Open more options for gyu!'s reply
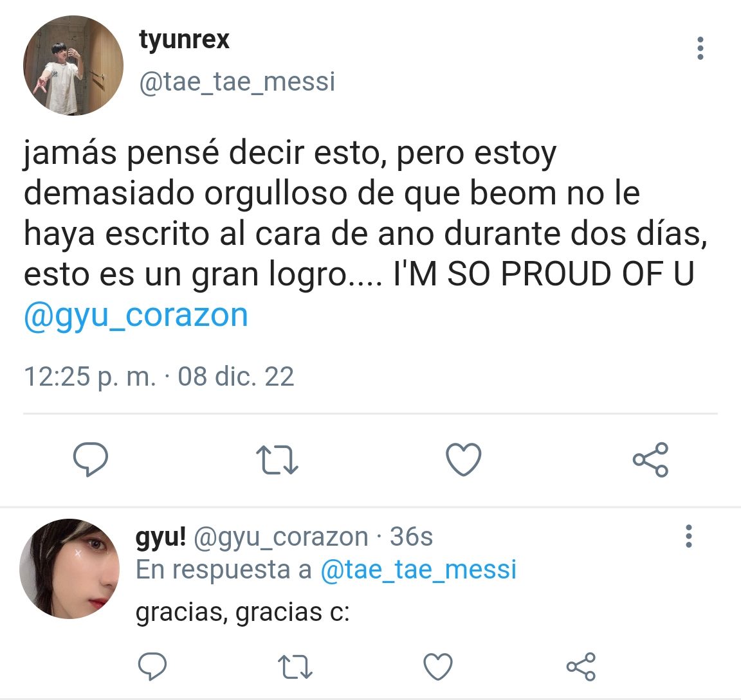Viewport: 741px width, 700px height. tap(689, 536)
